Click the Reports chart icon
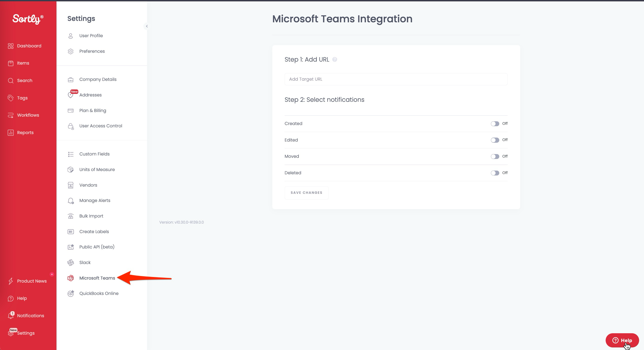 [x=10, y=133]
